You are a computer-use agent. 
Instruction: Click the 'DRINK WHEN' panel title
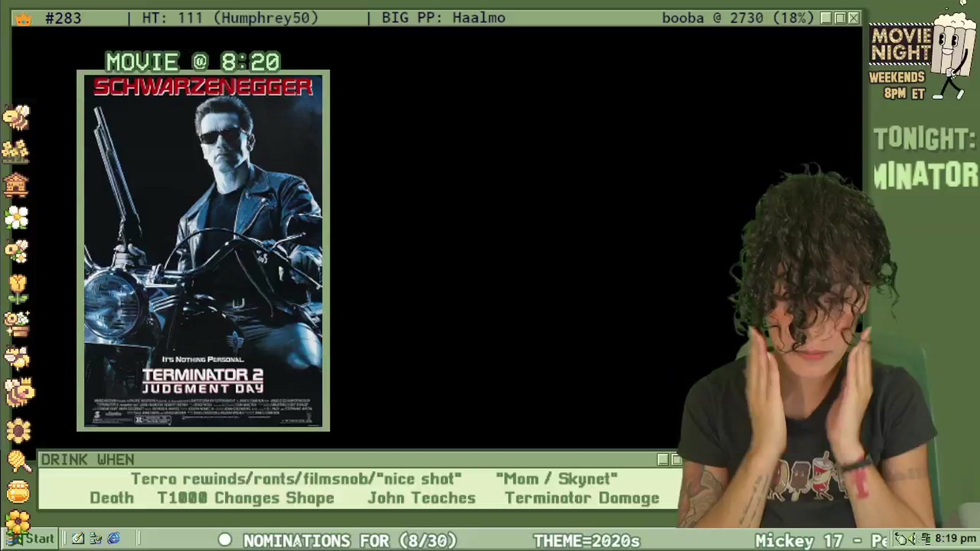[x=88, y=460]
